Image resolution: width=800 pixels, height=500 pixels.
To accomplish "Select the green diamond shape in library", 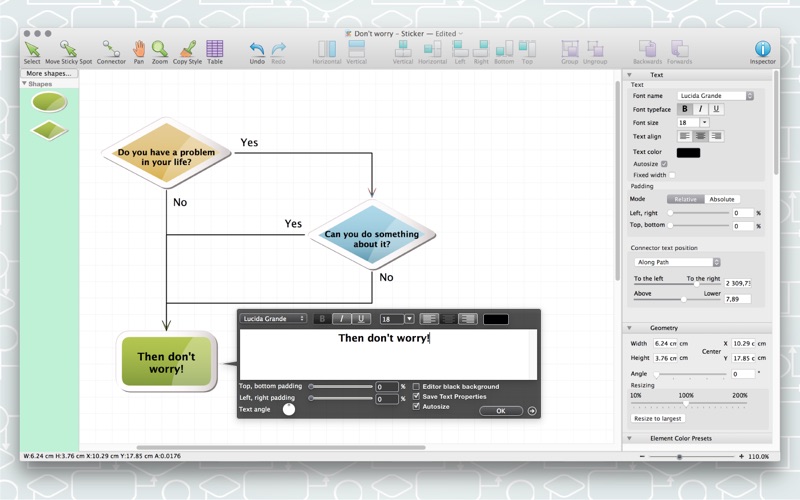I will pyautogui.click(x=49, y=130).
